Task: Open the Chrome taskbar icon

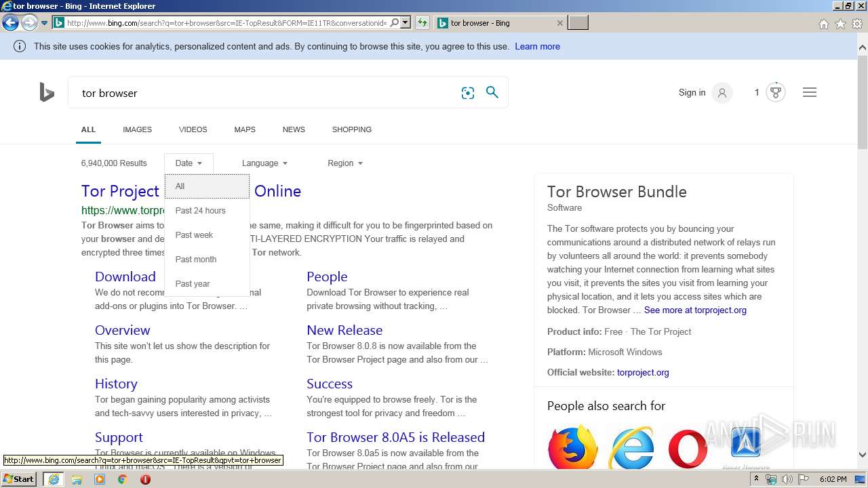Action: (x=122, y=479)
